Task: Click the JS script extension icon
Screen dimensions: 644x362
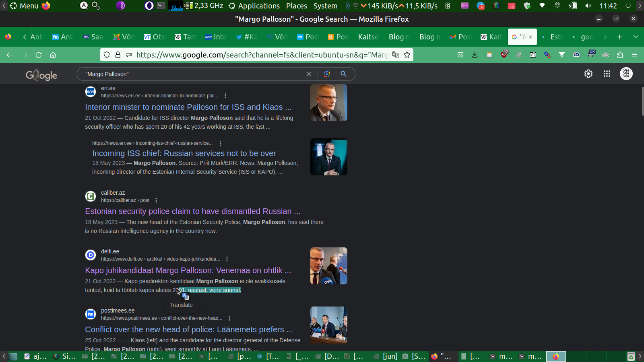Action: [518, 55]
